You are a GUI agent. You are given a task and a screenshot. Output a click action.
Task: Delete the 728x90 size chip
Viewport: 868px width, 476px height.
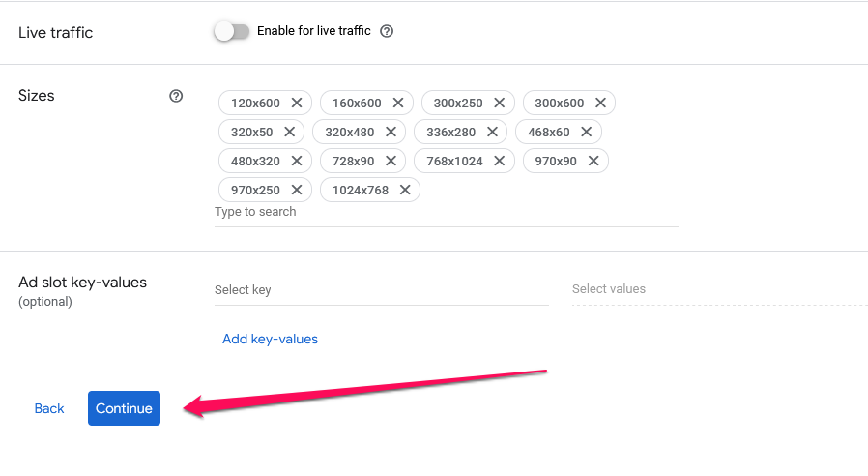pos(391,161)
